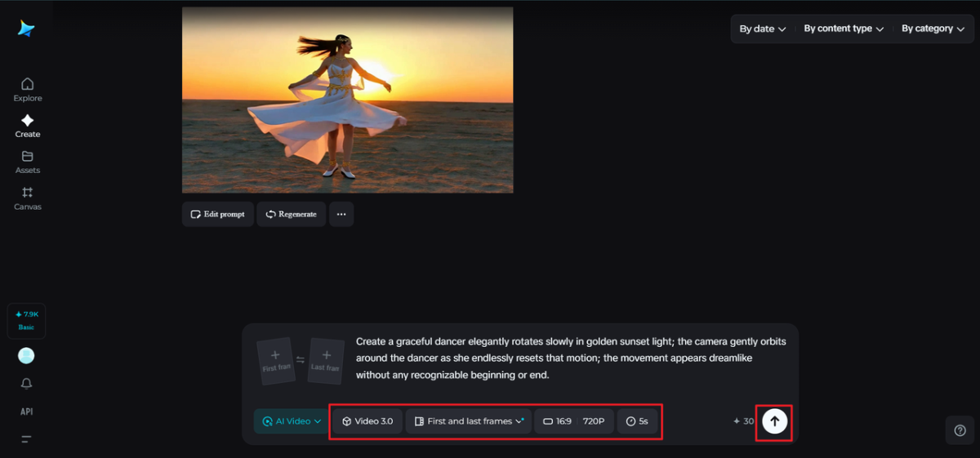Viewport: 980px width, 458px height.
Task: Change the 16:9 720P aspect setting
Action: pos(574,421)
